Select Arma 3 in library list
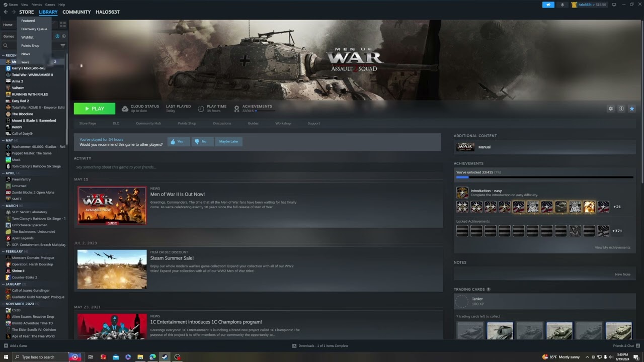 17,81
